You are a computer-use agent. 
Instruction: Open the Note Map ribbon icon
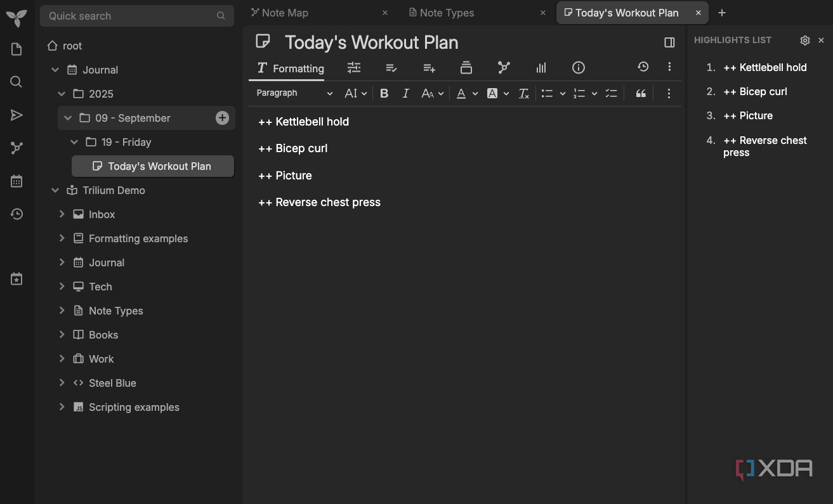504,67
